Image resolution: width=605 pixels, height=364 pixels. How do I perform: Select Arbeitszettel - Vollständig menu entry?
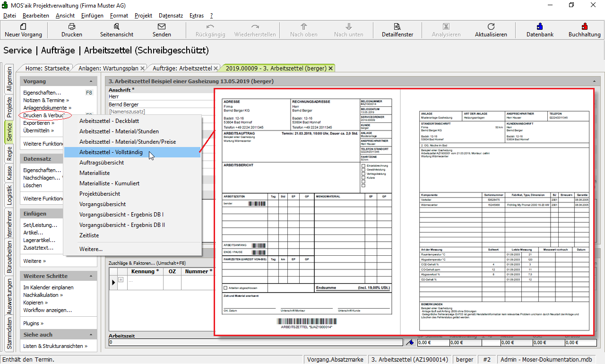[111, 152]
